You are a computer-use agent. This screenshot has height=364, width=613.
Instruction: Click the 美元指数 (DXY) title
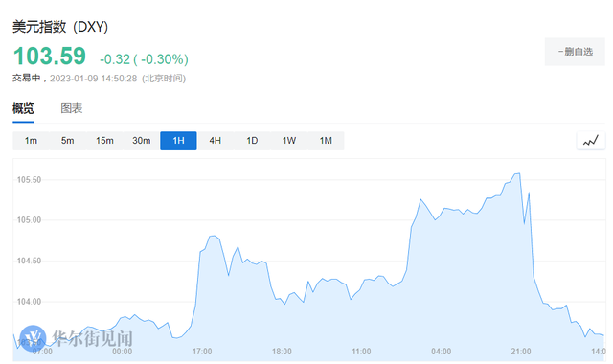coord(60,27)
